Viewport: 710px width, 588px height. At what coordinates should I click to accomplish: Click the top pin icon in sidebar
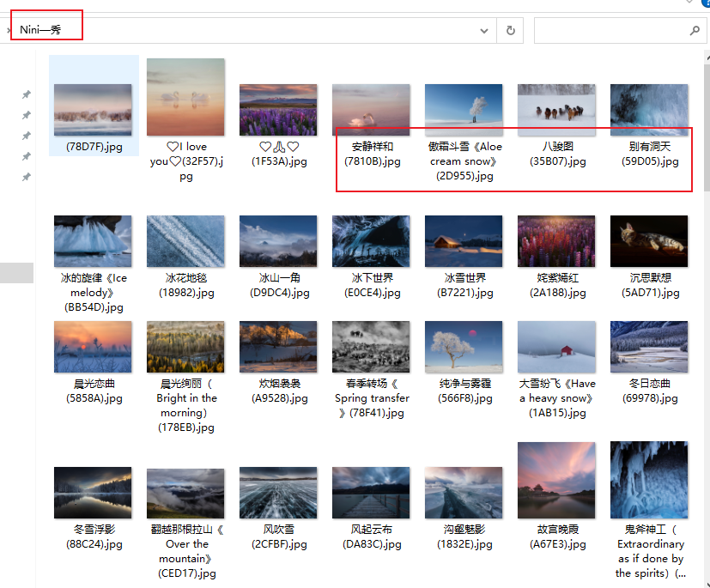click(27, 94)
